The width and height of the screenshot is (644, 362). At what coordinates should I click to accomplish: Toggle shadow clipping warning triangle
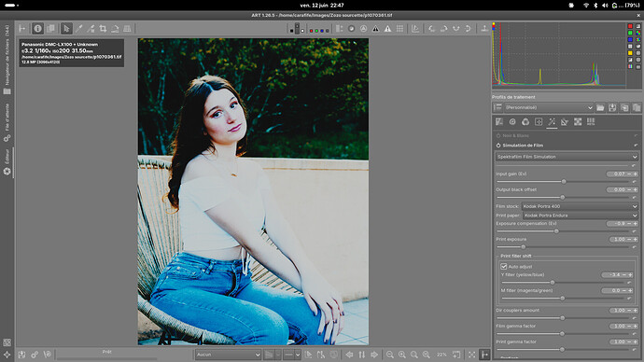(x=375, y=28)
